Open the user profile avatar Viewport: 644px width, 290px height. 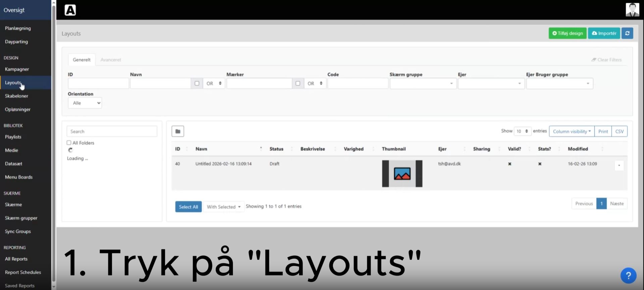[x=632, y=10]
